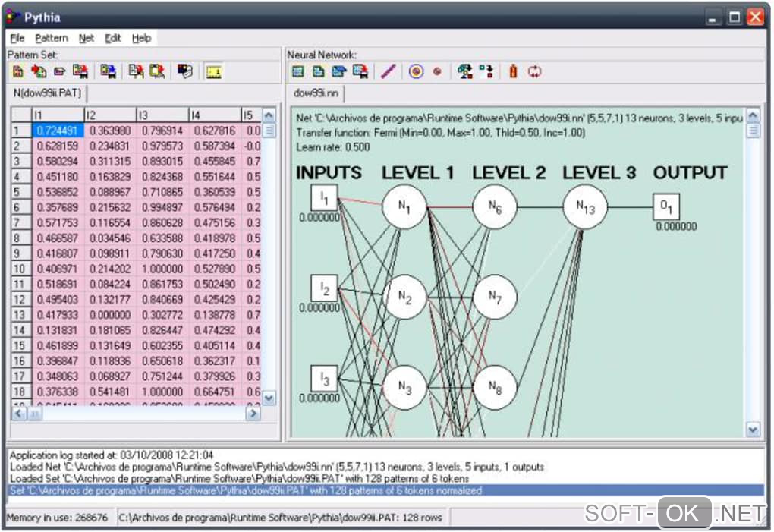The height and width of the screenshot is (532, 774).
Task: Click the neural network view scroll up arrow
Action: (x=753, y=116)
